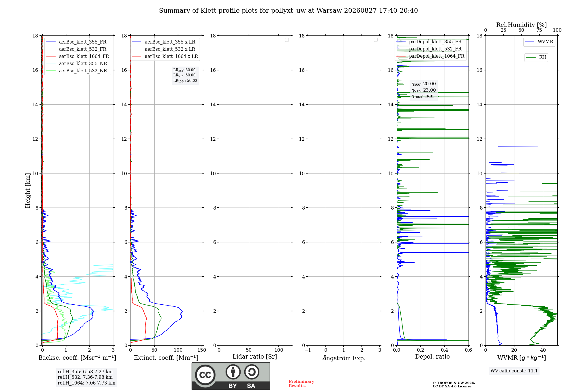
Task: Click the Lidar ratio [Sr] axis label
Action: pyautogui.click(x=255, y=357)
